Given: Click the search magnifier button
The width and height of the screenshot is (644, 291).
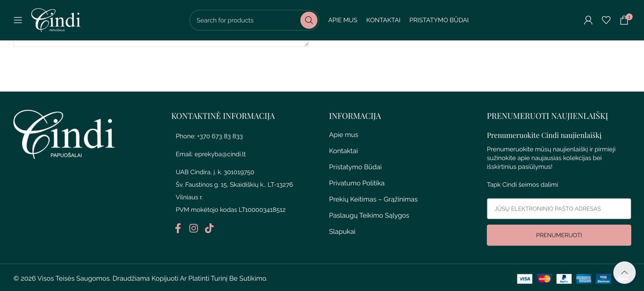Looking at the screenshot, I should tap(309, 20).
